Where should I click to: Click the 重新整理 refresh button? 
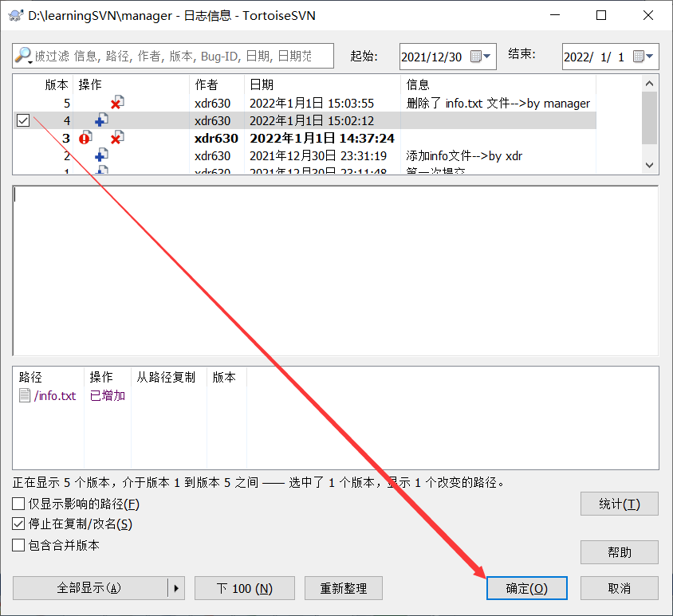tap(344, 588)
